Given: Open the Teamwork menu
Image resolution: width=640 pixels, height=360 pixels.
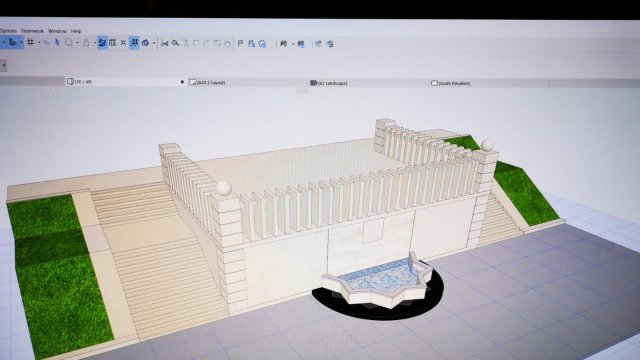Looking at the screenshot, I should coord(32,31).
